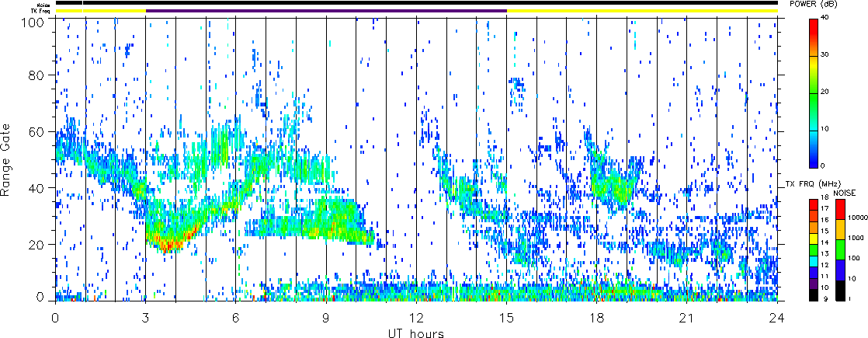The image size is (868, 338).
Task: Click the '12' tick label on UT hours axis
Action: pos(416,319)
